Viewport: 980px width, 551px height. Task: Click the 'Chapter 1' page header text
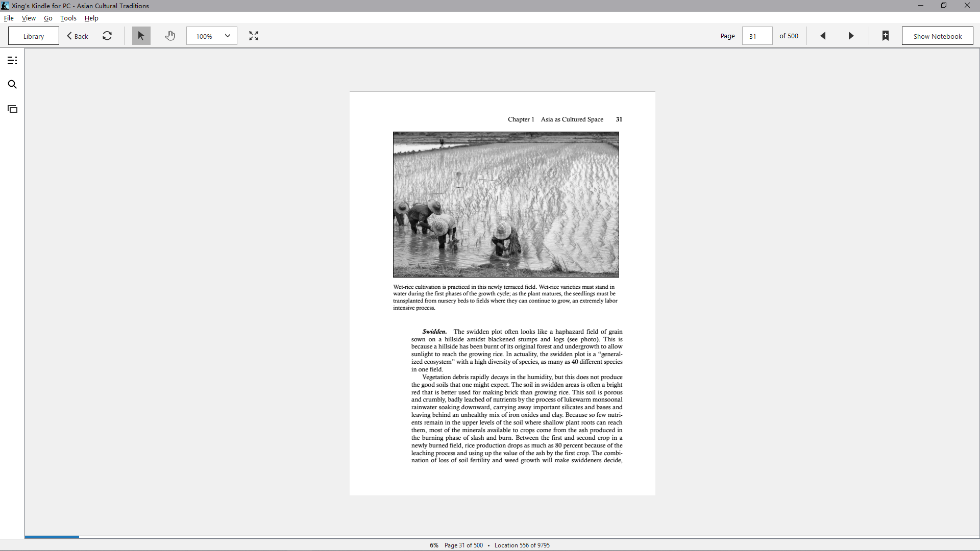click(x=521, y=119)
